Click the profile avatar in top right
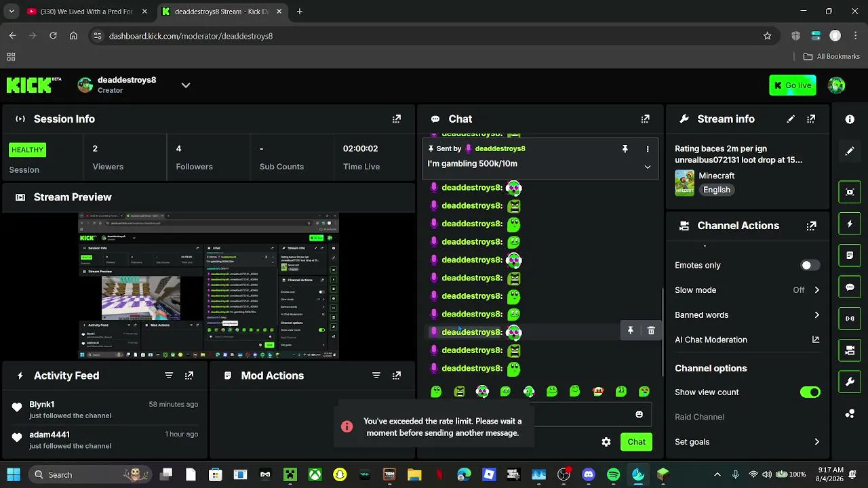The image size is (868, 488). [x=836, y=85]
